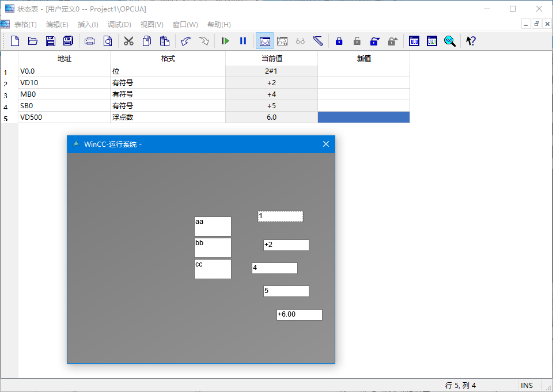
Task: Open the 插入(I) menu
Action: [88, 24]
